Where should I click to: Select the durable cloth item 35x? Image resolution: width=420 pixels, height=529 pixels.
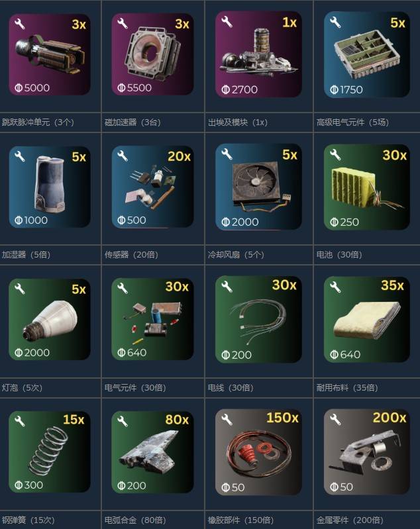pos(367,320)
